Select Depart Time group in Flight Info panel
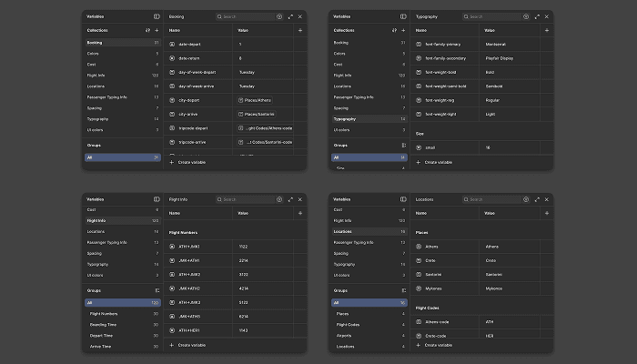Image resolution: width=637 pixels, height=364 pixels. tap(123, 336)
